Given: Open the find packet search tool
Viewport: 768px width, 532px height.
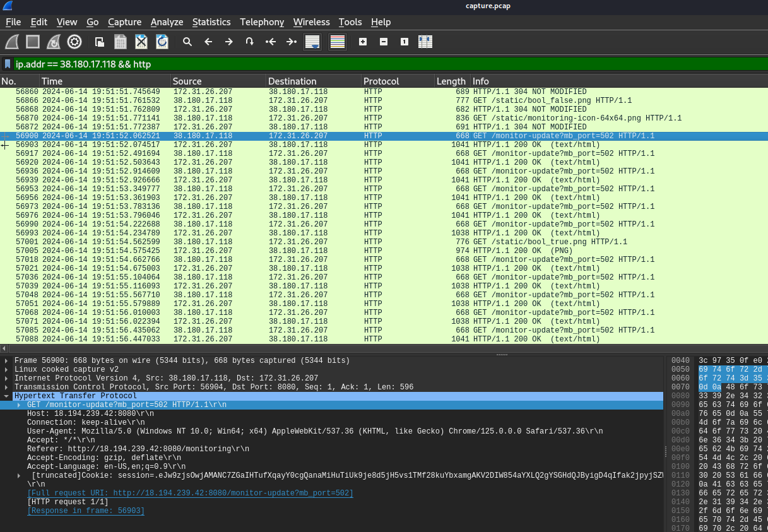Looking at the screenshot, I should pos(187,42).
